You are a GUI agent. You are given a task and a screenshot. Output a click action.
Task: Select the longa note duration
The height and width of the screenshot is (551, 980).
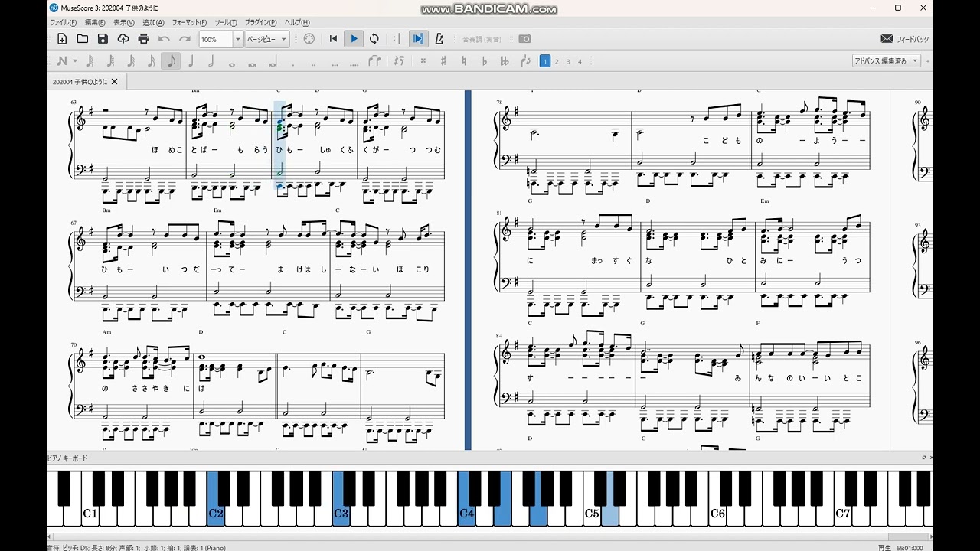[273, 62]
